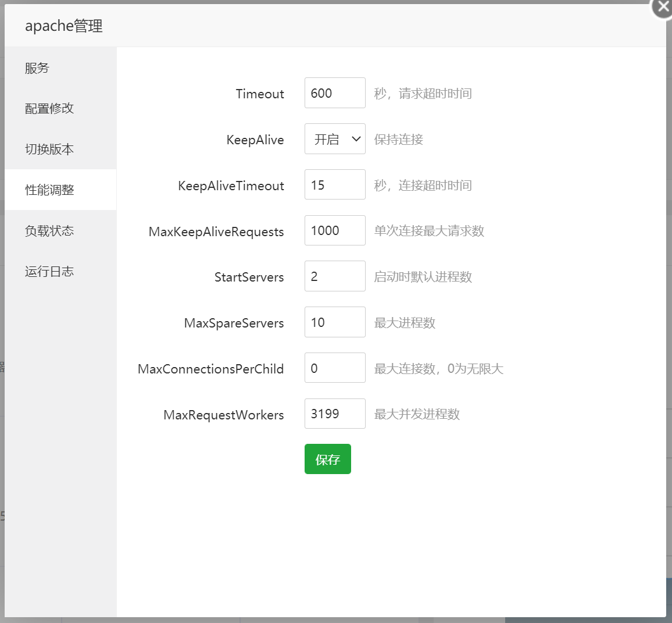
Task: Click hint text 保持连接
Action: coord(399,140)
